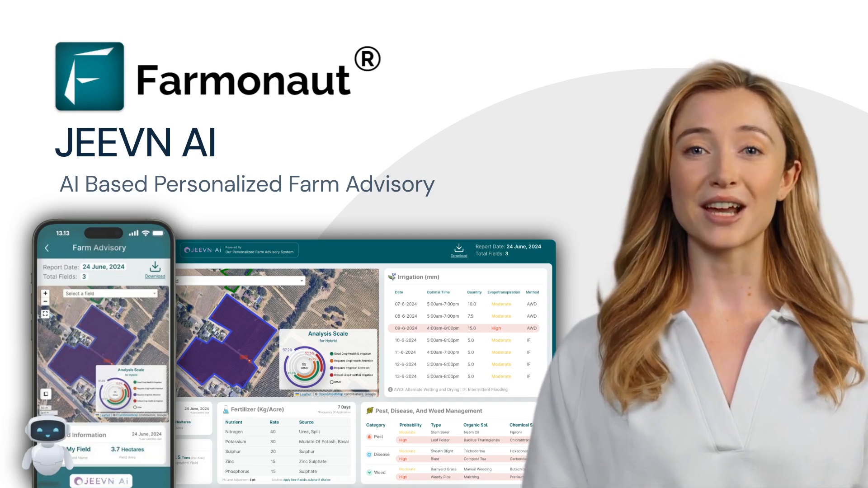Screen dimensions: 868x488
Task: Click the Pest category bug icon
Action: point(369,437)
